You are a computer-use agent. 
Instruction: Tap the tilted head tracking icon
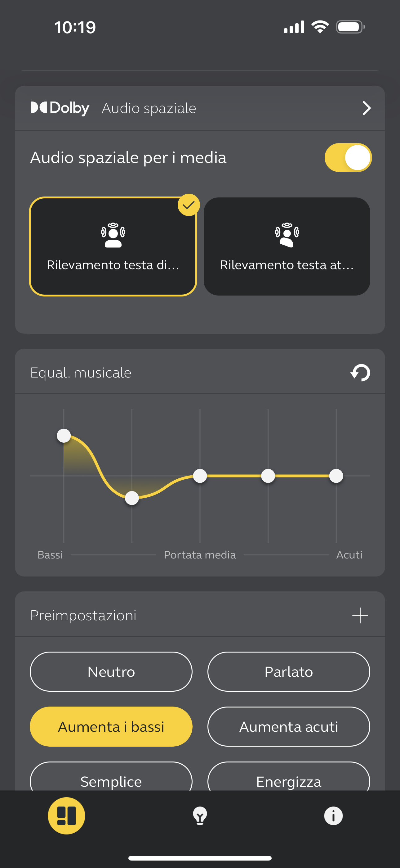coord(287,235)
